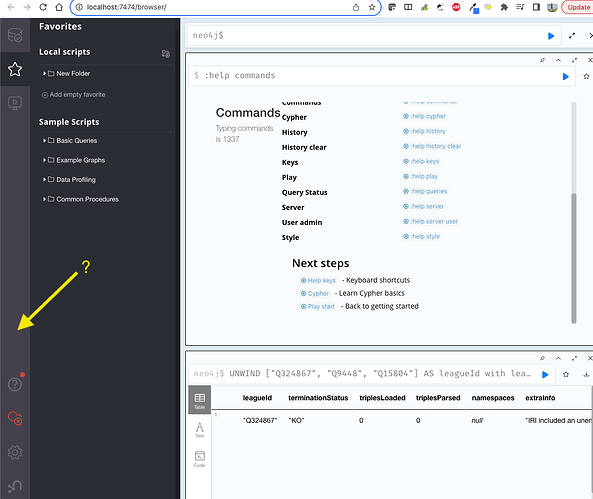Open the :help history clear link
Viewport: 593px width, 499px height.
[432, 146]
